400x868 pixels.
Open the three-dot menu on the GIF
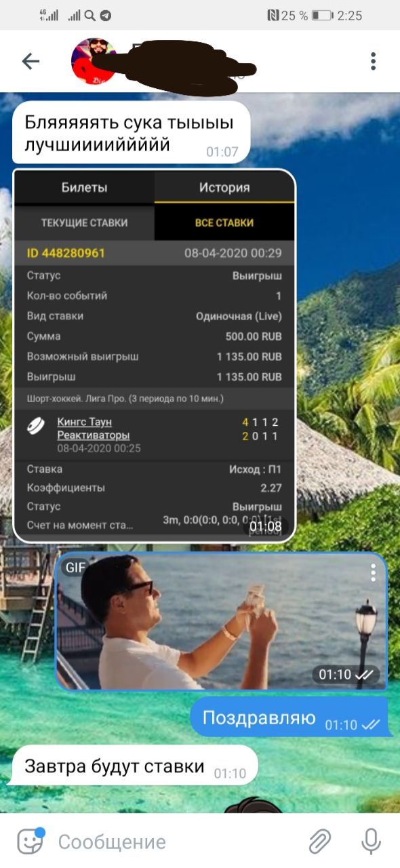tap(373, 572)
